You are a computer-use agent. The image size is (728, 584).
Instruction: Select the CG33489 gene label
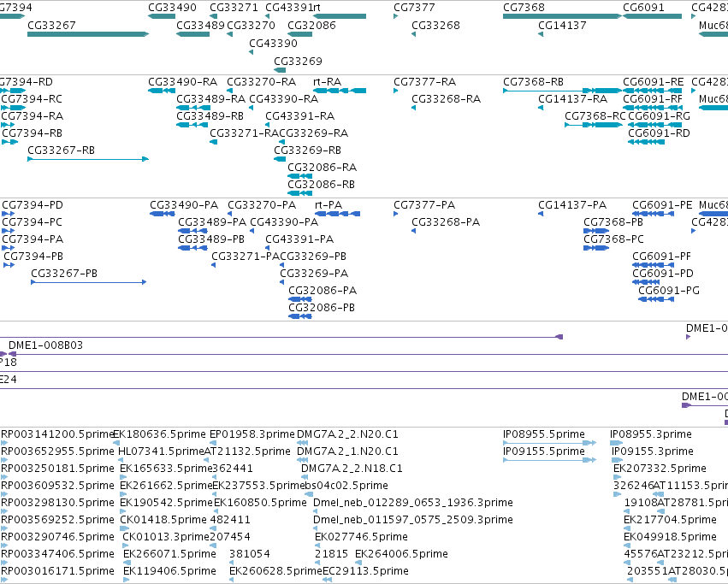coord(200,26)
